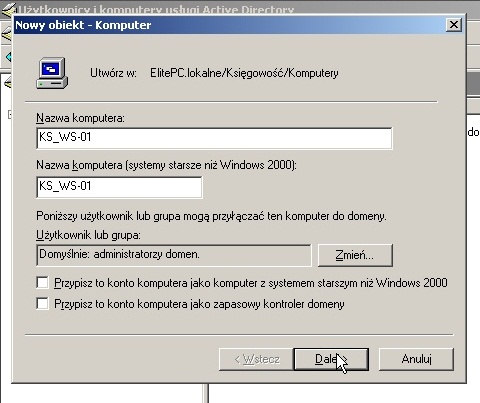The image size is (480, 403).
Task: Click the Nazwa komputera label
Action: coord(80,118)
